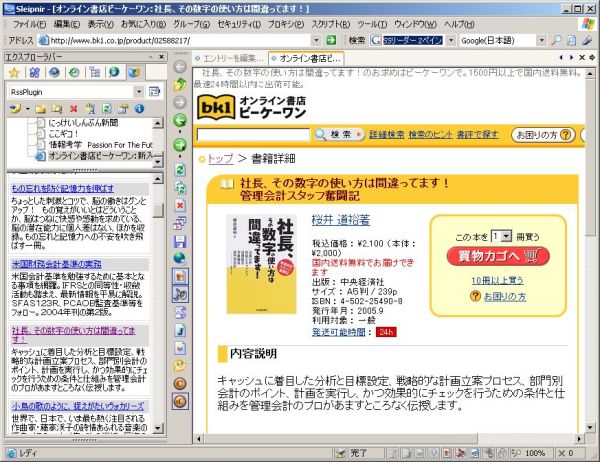
Task: Open the Google(日本語) search engine dropdown
Action: tap(542, 40)
